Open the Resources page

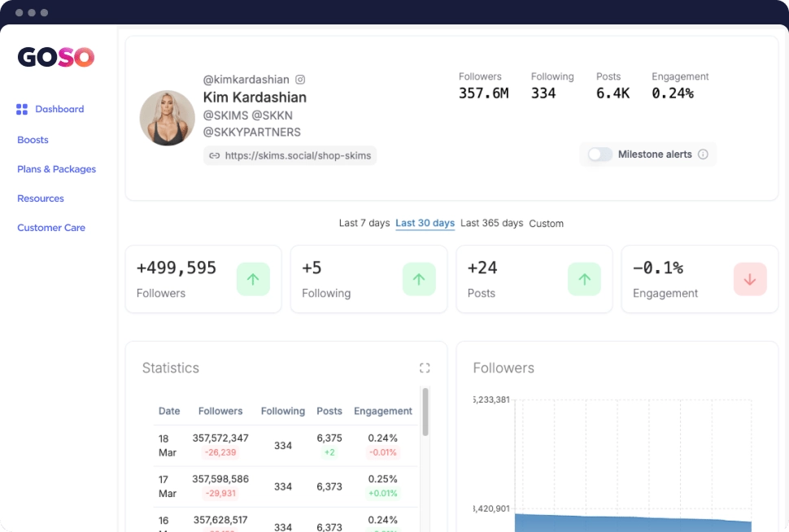pyautogui.click(x=40, y=198)
